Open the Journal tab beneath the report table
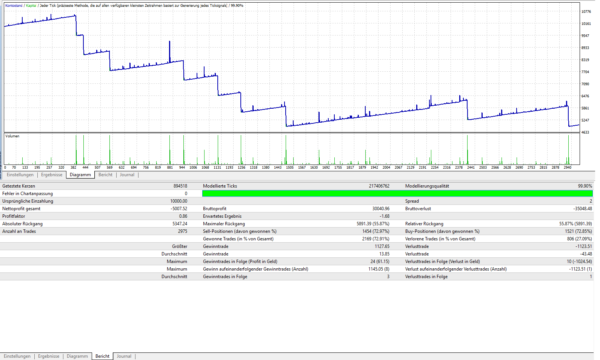 tap(124, 356)
